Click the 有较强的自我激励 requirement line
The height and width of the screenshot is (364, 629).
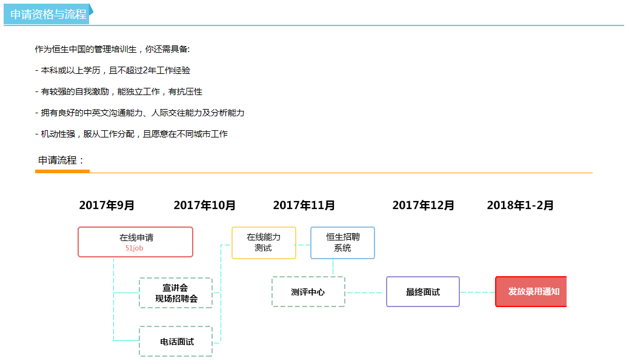tap(118, 91)
